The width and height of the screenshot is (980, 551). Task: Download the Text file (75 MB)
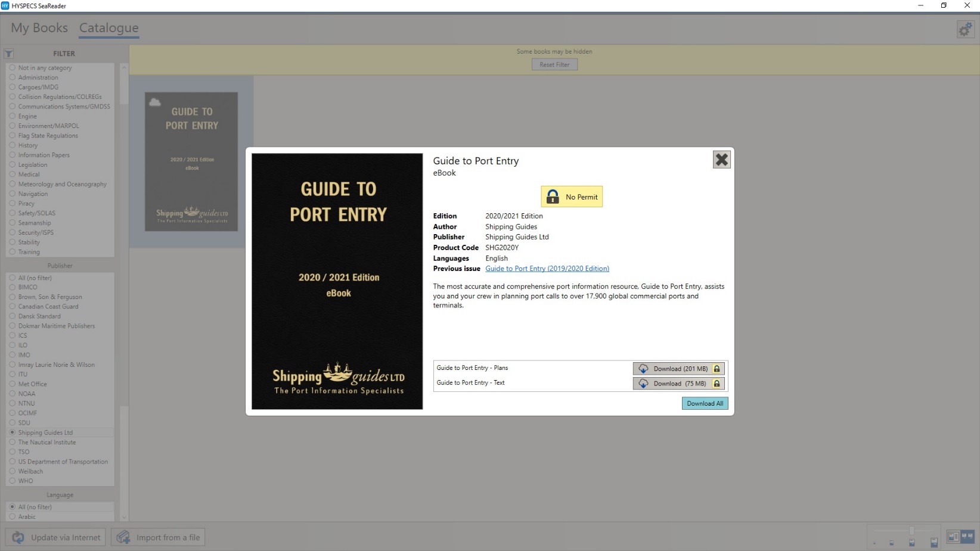(x=678, y=384)
